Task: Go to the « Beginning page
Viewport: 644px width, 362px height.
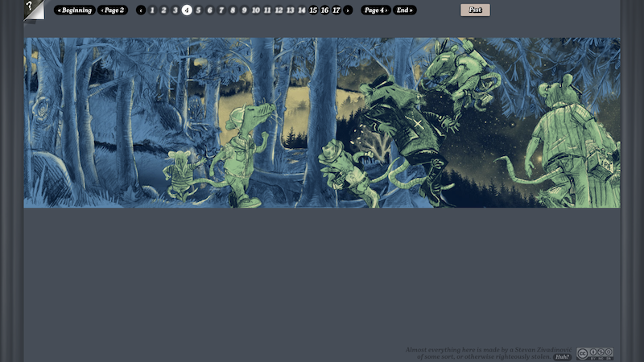Action: [x=75, y=10]
